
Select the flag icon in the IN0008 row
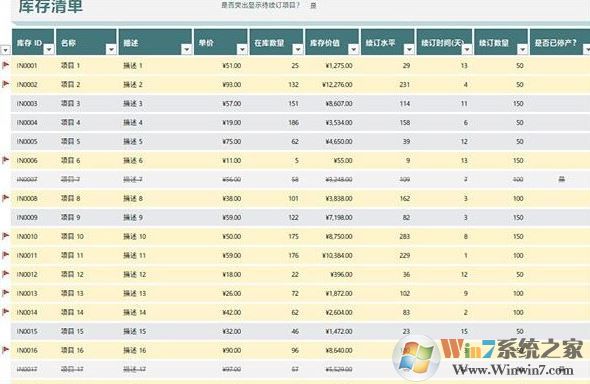pos(6,198)
